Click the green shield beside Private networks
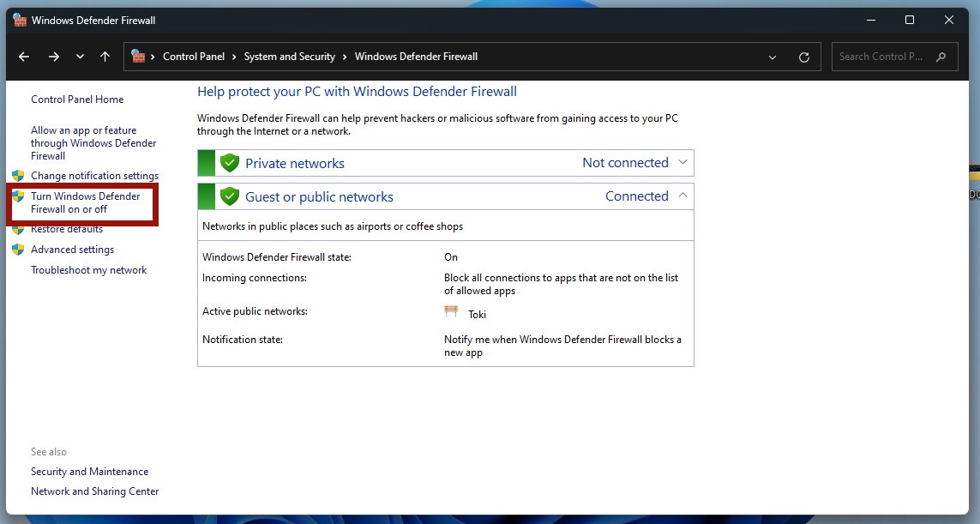The width and height of the screenshot is (980, 524). coord(229,162)
